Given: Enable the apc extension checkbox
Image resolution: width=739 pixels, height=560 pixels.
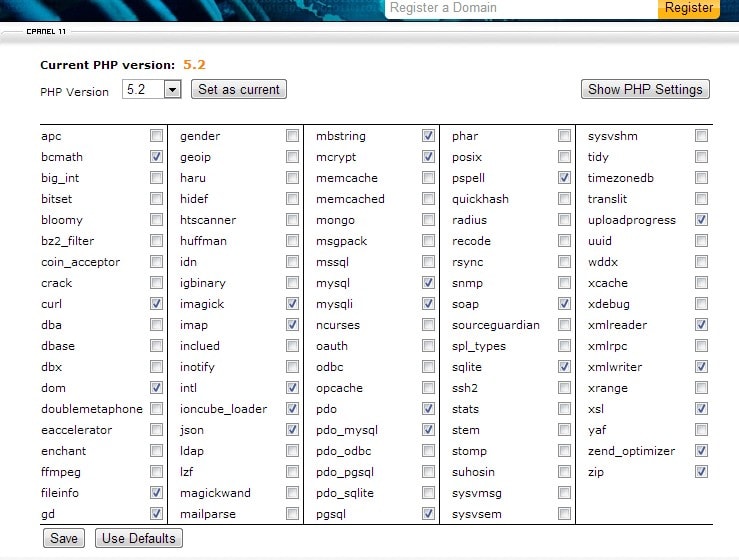Looking at the screenshot, I should tap(157, 136).
